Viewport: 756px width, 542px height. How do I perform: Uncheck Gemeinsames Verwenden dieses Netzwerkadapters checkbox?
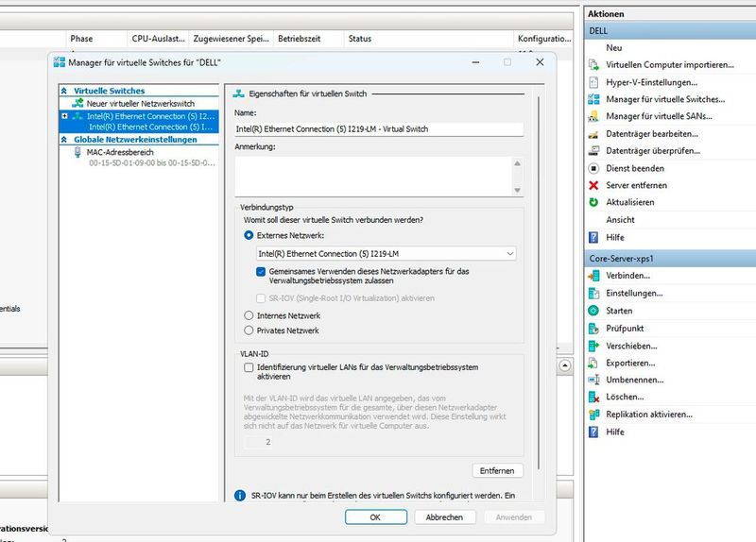[261, 272]
